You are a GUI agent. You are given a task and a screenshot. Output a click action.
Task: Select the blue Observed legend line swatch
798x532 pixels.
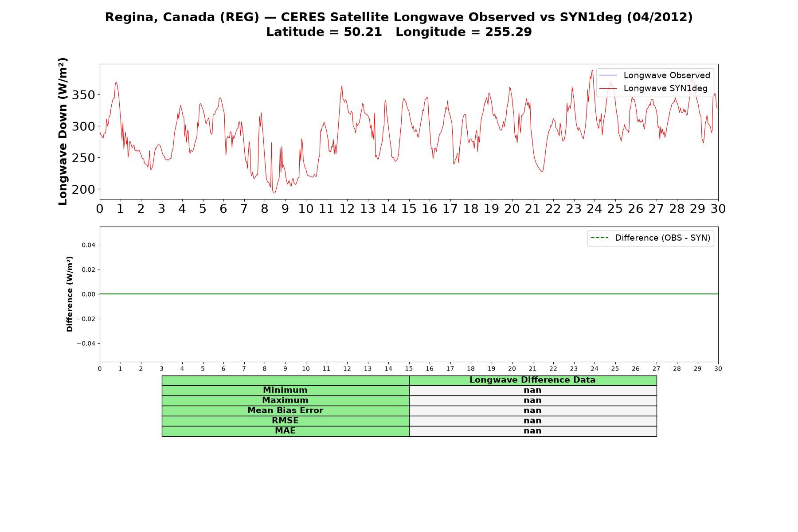(608, 75)
